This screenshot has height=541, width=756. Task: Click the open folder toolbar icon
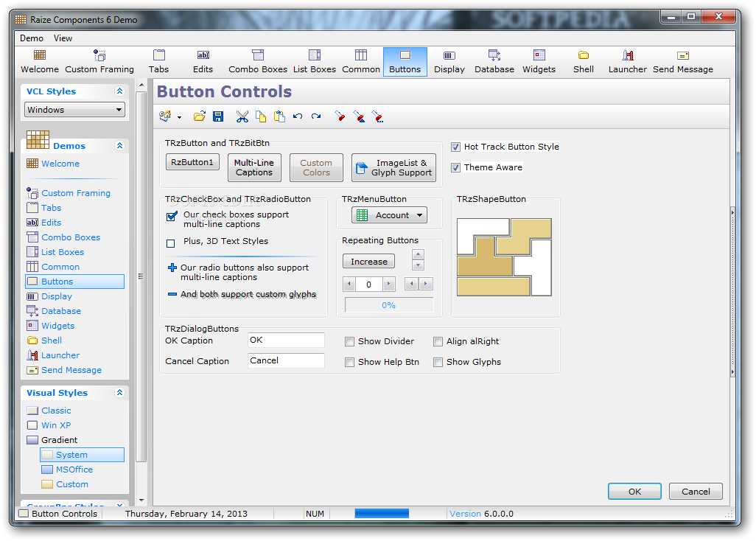pyautogui.click(x=200, y=116)
